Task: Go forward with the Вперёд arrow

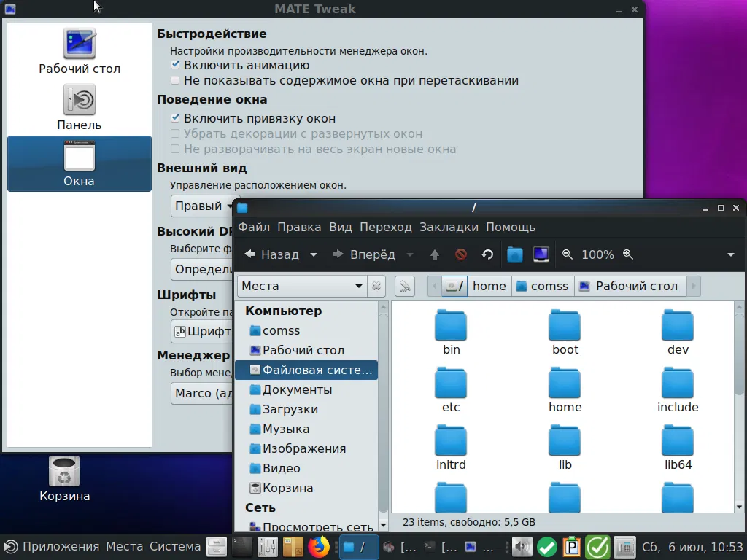Action: [364, 254]
